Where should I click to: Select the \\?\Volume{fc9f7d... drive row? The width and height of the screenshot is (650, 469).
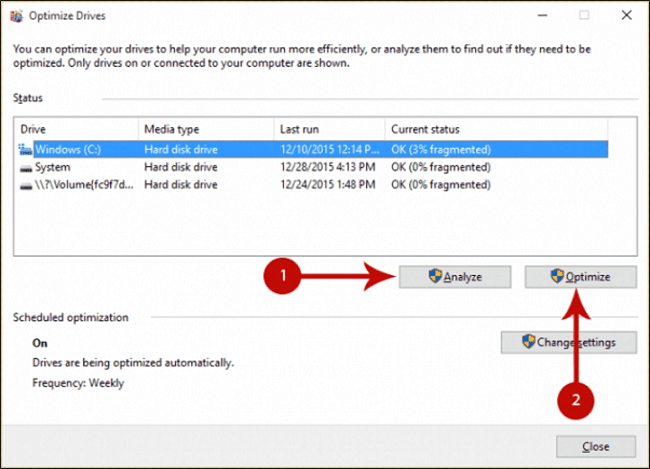click(313, 185)
